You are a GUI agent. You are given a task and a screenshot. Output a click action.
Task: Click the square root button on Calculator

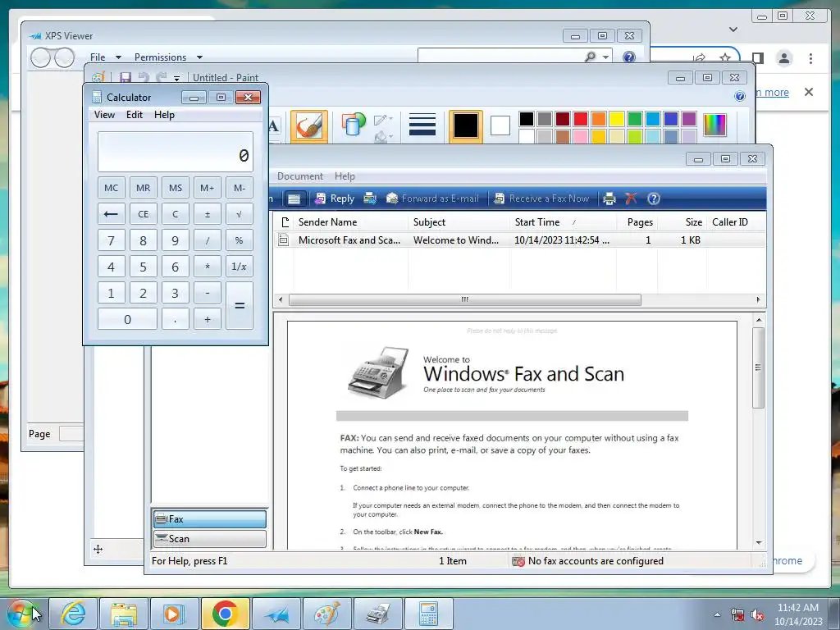tap(239, 214)
